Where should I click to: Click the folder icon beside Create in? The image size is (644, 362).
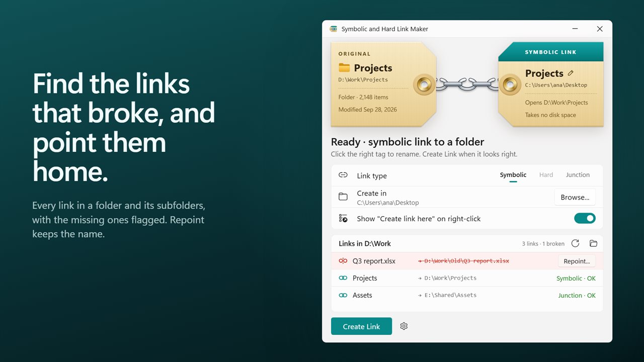tap(343, 197)
